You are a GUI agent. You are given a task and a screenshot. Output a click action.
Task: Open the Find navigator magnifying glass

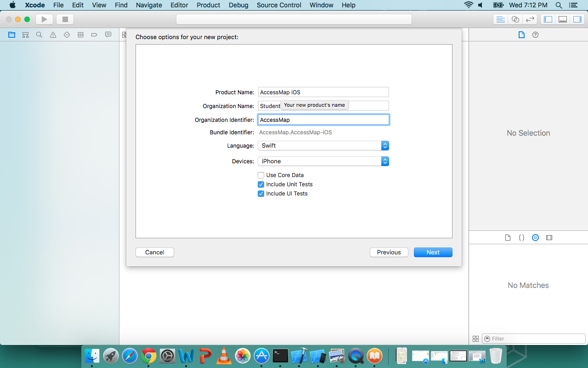pos(39,34)
